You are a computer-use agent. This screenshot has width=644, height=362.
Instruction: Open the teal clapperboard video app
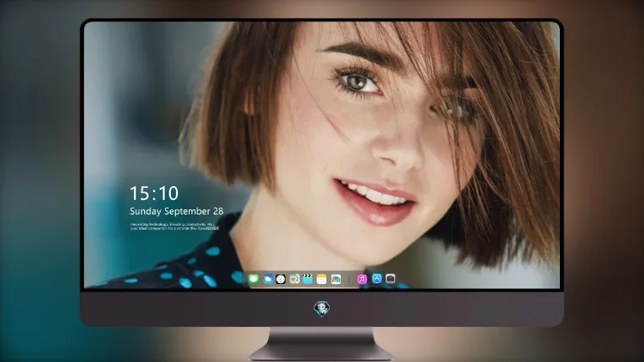(307, 280)
